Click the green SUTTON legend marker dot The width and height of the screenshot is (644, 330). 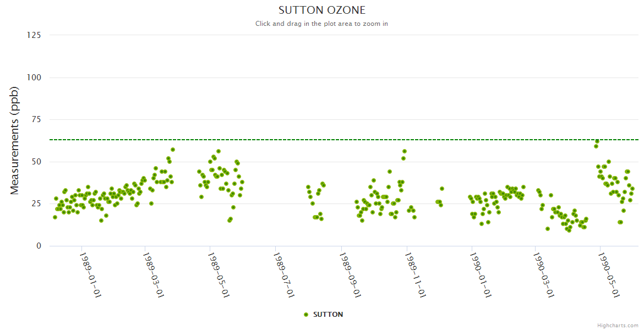[x=306, y=315]
